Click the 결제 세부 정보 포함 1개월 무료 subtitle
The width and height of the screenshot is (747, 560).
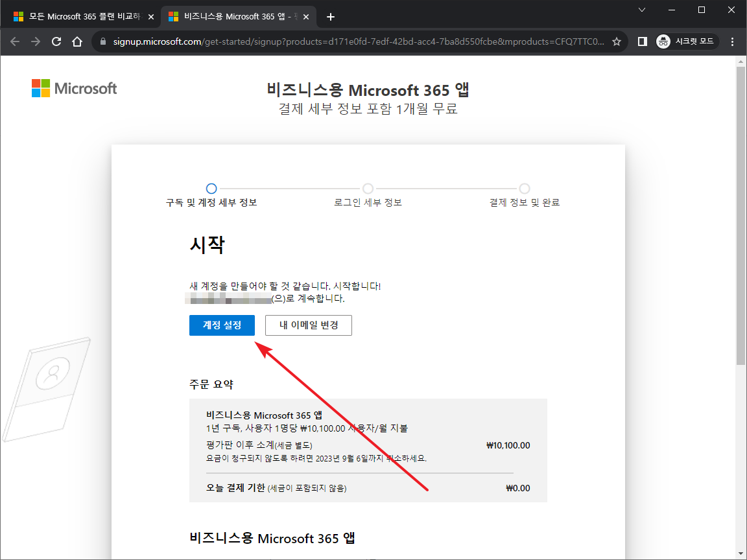(x=368, y=109)
